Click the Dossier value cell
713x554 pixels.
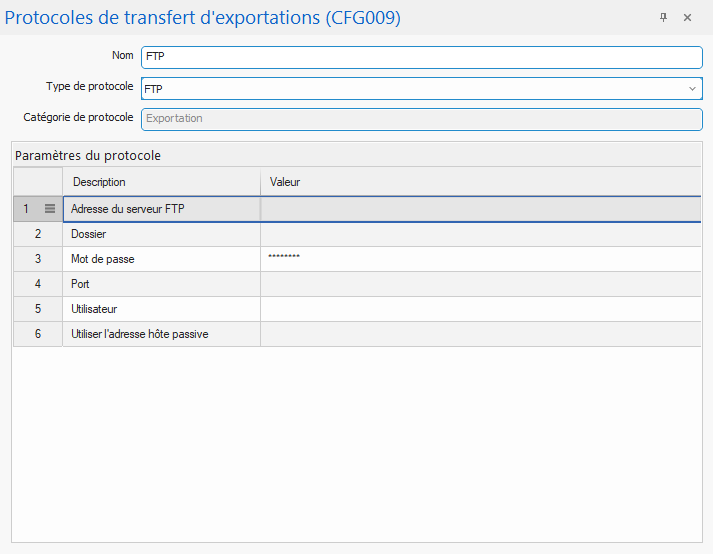click(x=480, y=234)
